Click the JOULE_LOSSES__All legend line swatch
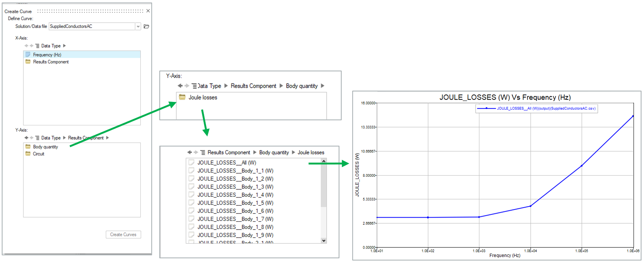This screenshot has width=644, height=263. point(486,109)
